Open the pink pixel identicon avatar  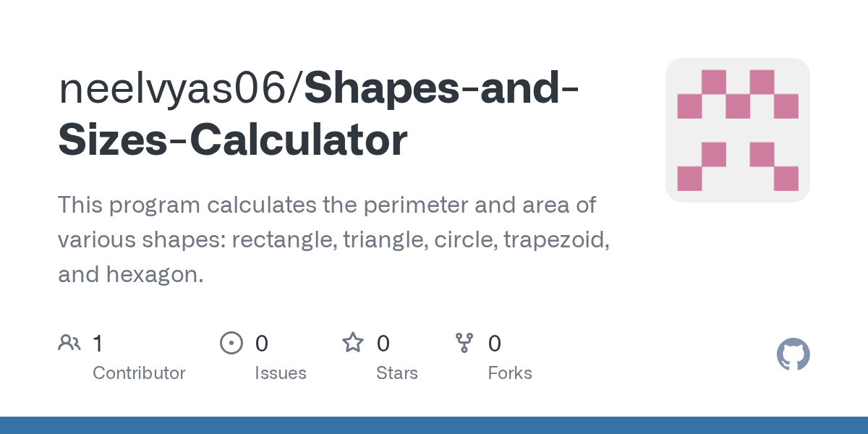pyautogui.click(x=737, y=130)
